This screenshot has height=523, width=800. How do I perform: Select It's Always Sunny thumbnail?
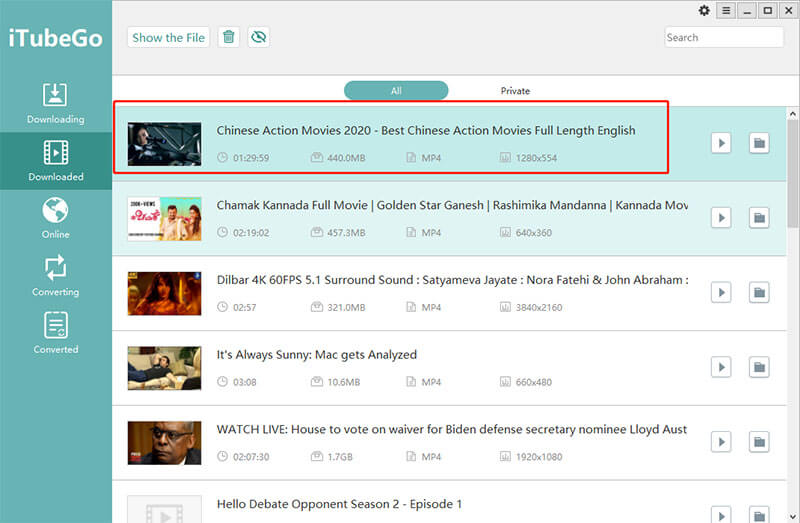pos(164,368)
